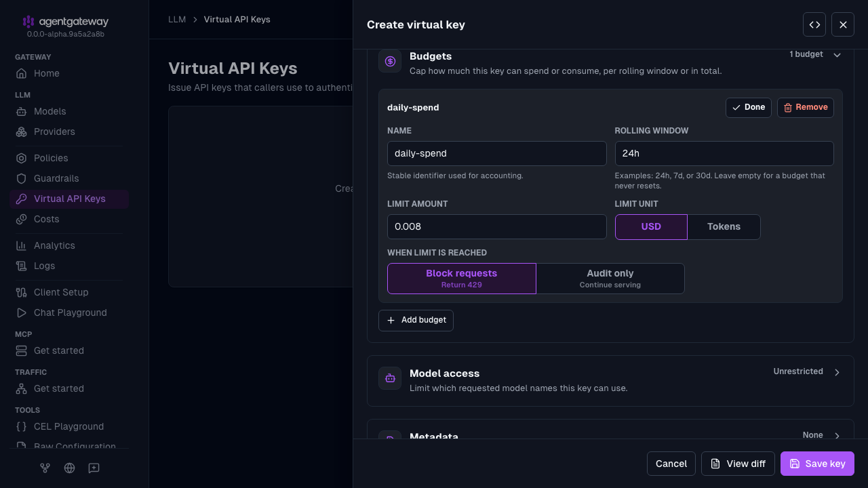Open Chat Playground from the sidebar

[x=71, y=312]
